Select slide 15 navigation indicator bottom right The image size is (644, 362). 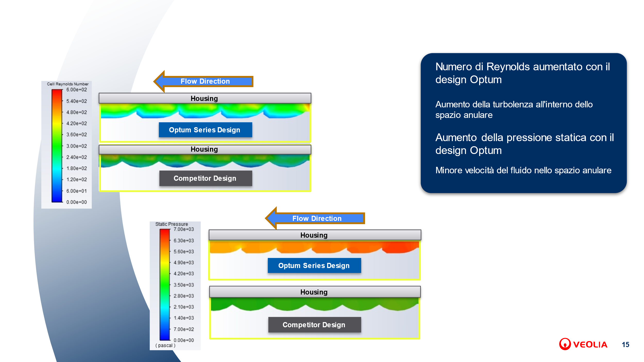pos(629,344)
